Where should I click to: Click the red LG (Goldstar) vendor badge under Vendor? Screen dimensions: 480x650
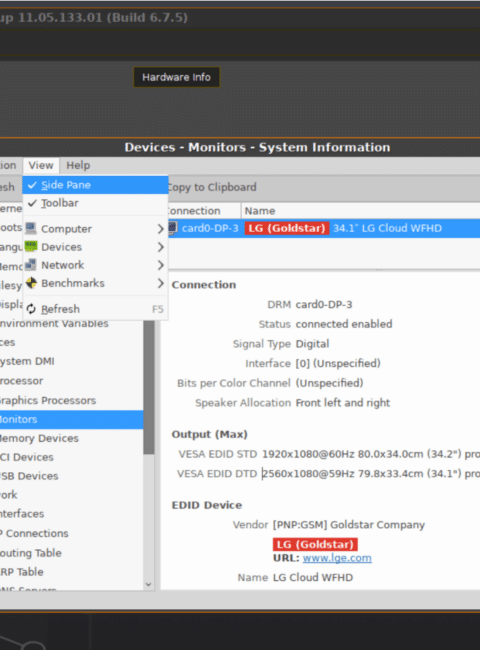click(x=315, y=544)
